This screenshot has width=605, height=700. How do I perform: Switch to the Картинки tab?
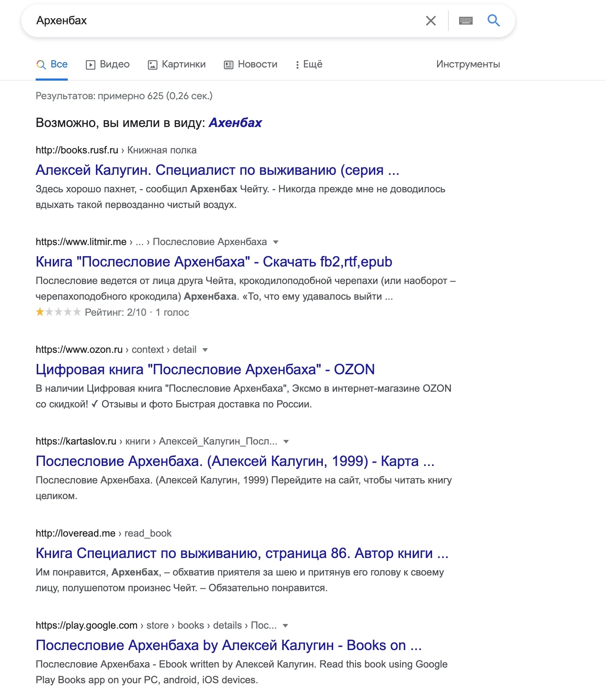click(183, 64)
